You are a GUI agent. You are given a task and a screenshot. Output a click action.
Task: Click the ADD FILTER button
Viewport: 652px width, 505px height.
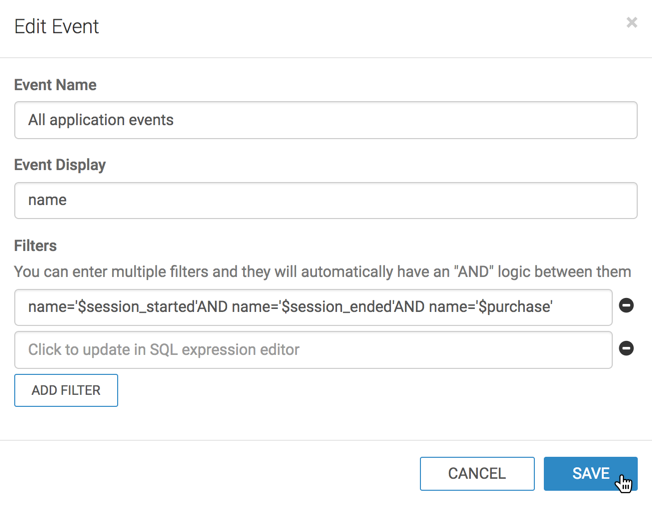[x=66, y=390]
